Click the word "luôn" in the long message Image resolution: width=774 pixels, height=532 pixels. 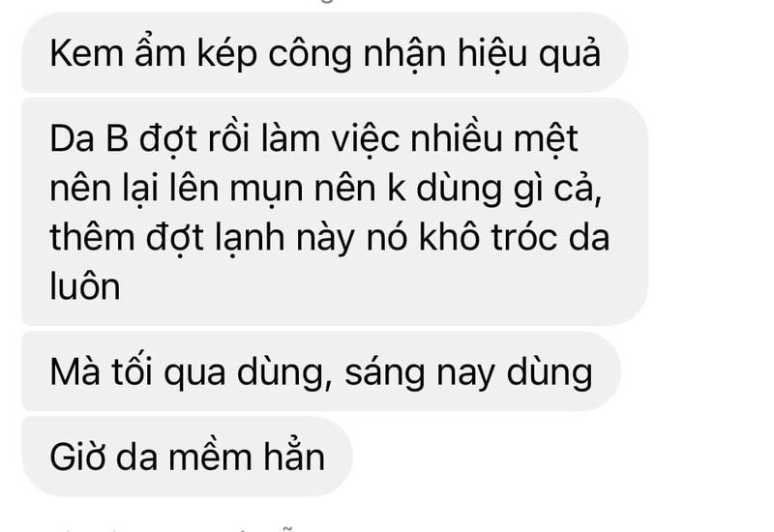pyautogui.click(x=85, y=286)
